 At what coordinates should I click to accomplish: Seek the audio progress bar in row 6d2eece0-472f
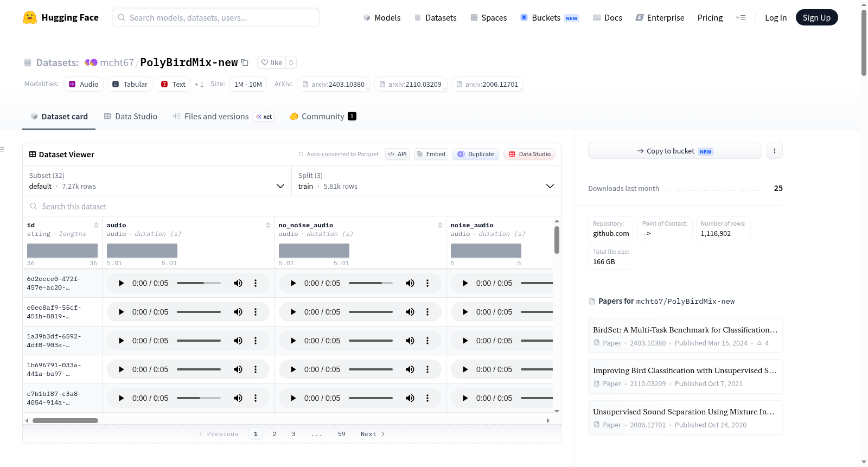pyautogui.click(x=199, y=283)
